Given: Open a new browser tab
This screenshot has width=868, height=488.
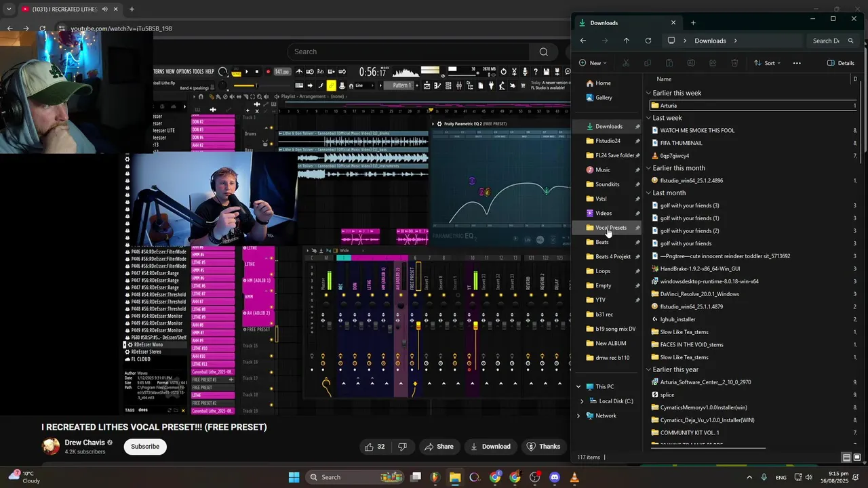Looking at the screenshot, I should pos(132,9).
